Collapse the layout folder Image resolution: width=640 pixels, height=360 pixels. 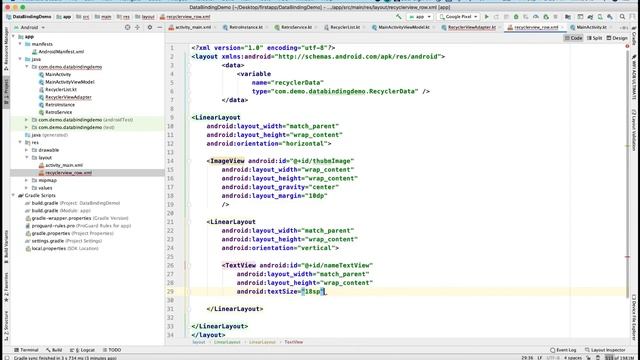pyautogui.click(x=27, y=157)
